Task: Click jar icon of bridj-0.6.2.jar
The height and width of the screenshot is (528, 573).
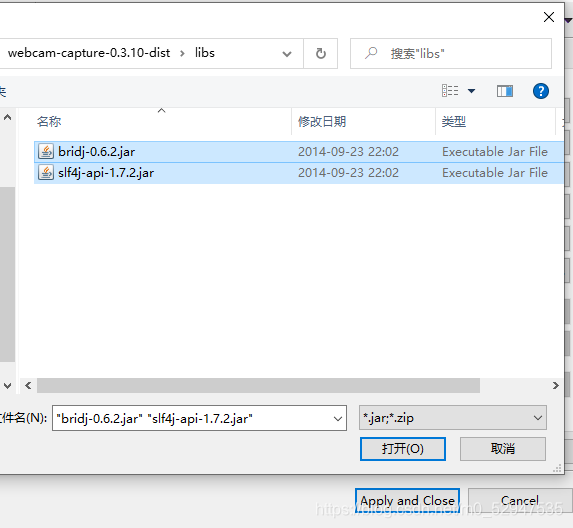Action: coord(46,152)
